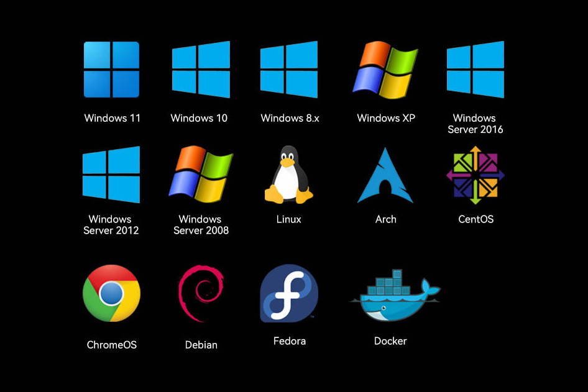588x392 pixels.
Task: Select the Windows Server 2008 flag icon
Action: 201,175
